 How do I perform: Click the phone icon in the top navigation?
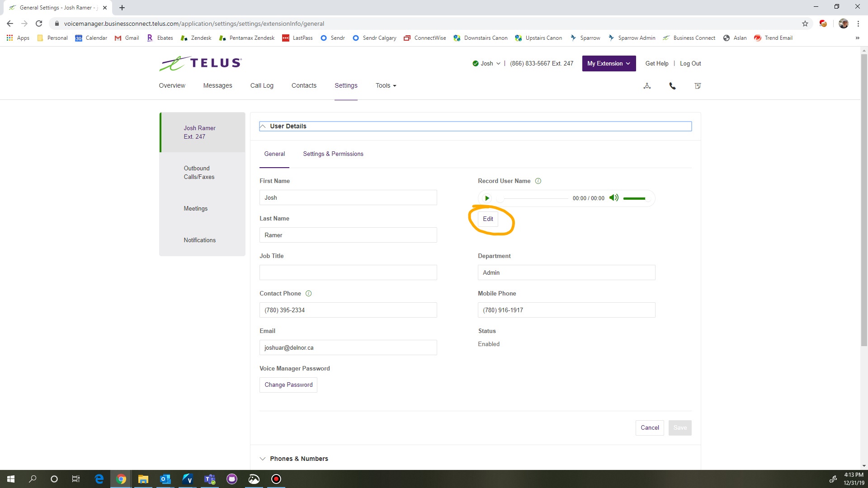tap(672, 86)
